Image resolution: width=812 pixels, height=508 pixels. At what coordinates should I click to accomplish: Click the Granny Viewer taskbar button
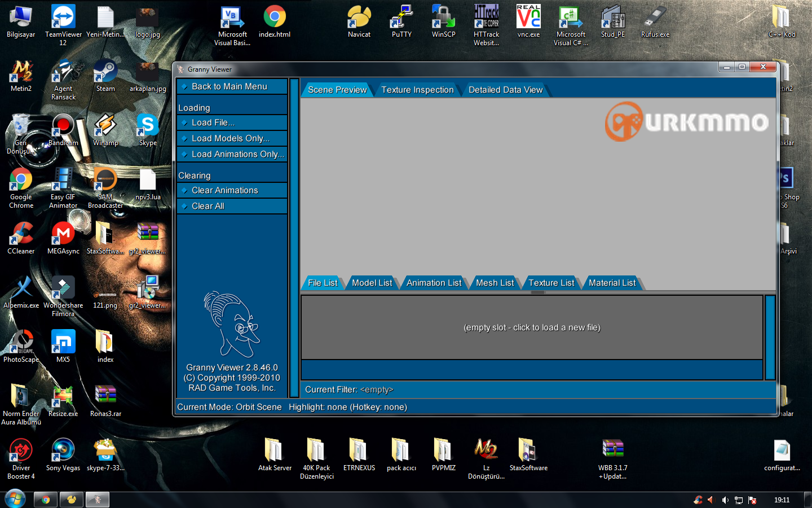click(x=98, y=500)
